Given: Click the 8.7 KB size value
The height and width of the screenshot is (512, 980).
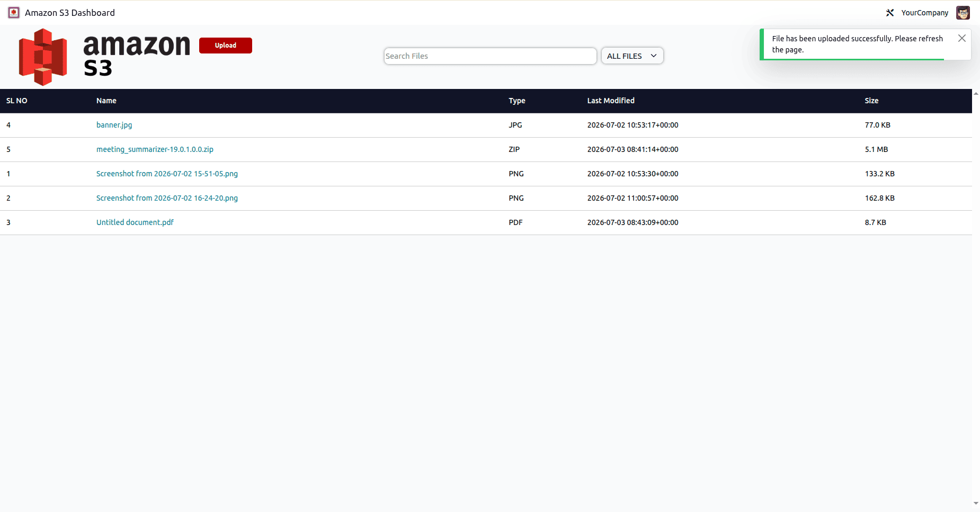Looking at the screenshot, I should (x=876, y=222).
